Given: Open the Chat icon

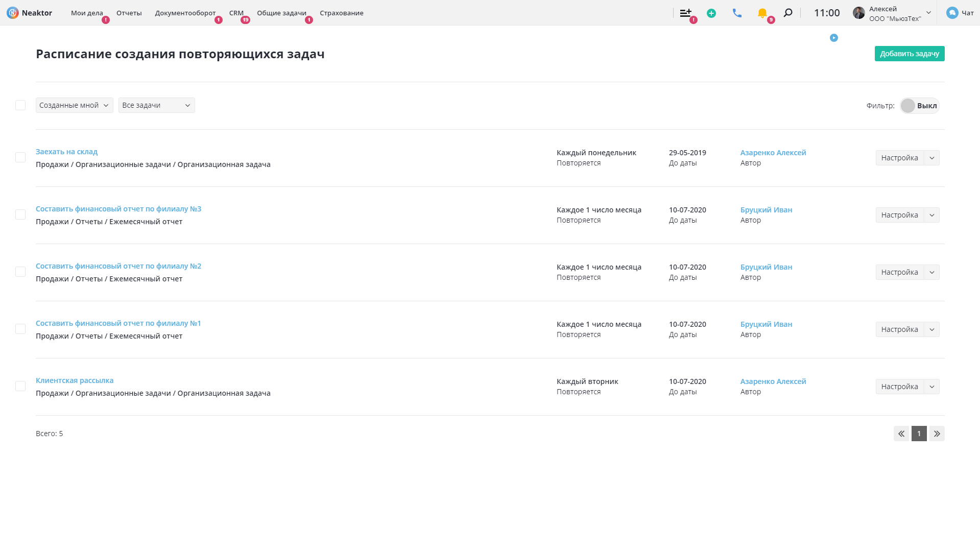Looking at the screenshot, I should (x=952, y=13).
